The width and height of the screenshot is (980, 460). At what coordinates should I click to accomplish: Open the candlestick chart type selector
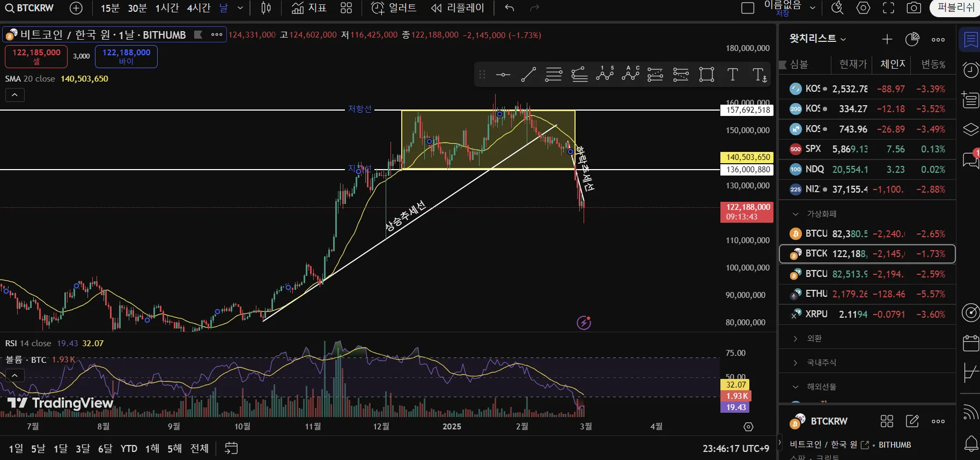266,8
